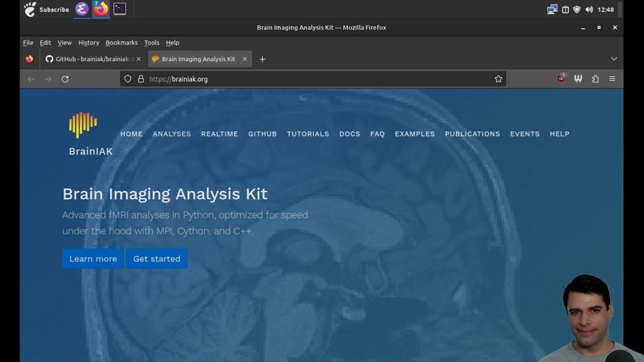This screenshot has width=644, height=362.
Task: Switch to the GitHub brainiak tab
Action: click(x=94, y=59)
